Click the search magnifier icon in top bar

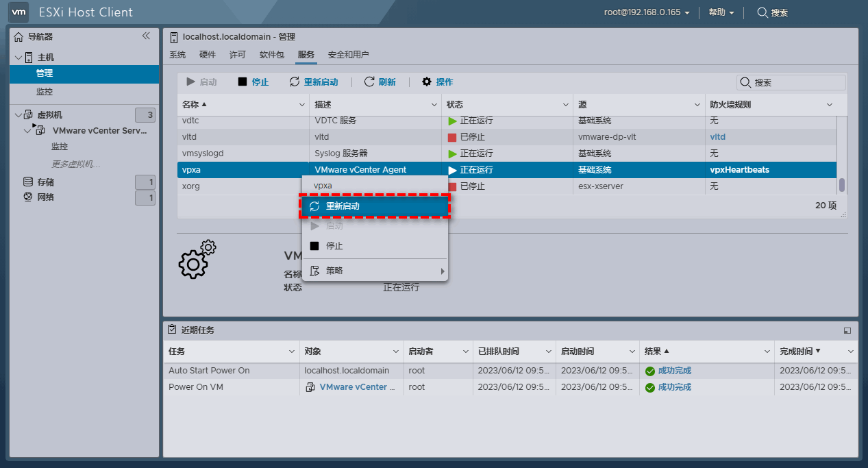[762, 12]
